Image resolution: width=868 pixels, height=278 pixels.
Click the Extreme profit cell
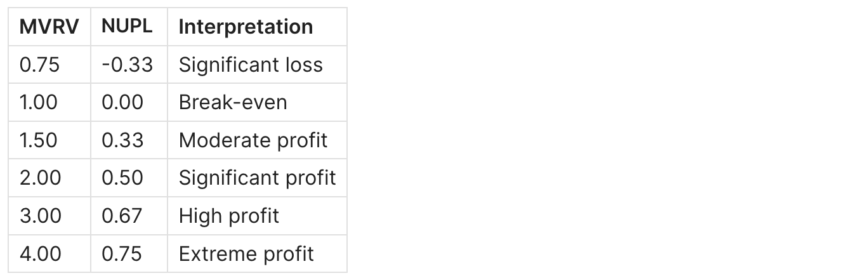(246, 254)
